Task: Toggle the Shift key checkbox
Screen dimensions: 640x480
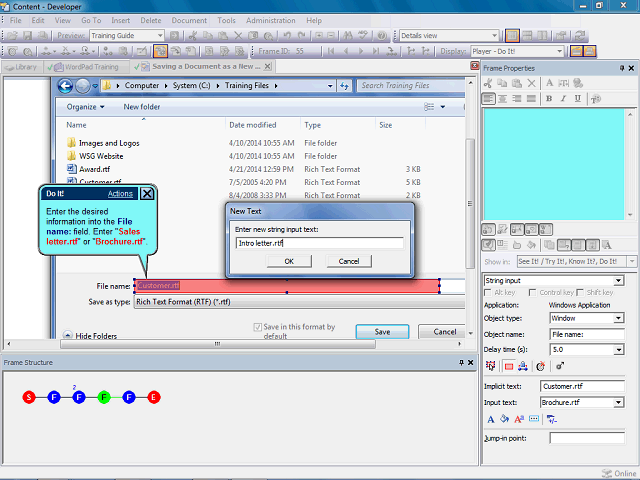Action: pyautogui.click(x=580, y=293)
